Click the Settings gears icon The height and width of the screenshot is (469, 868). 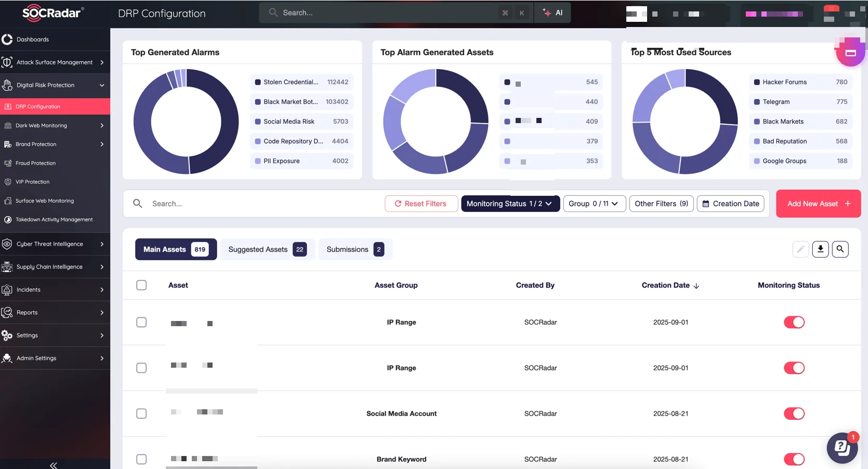(7, 336)
